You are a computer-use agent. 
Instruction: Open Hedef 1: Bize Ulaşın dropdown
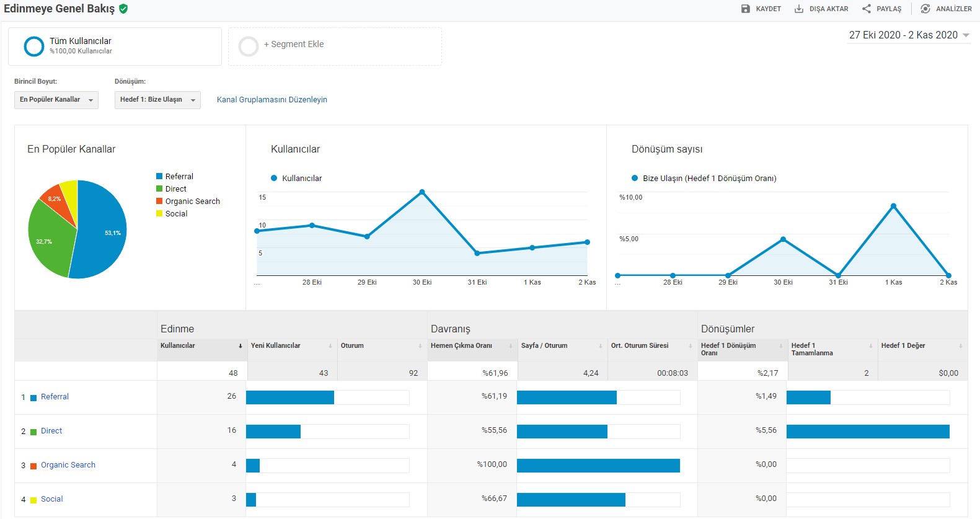(x=157, y=100)
